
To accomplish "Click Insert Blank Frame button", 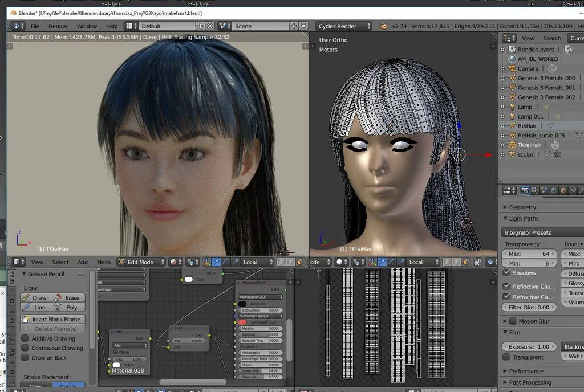I will [52, 319].
